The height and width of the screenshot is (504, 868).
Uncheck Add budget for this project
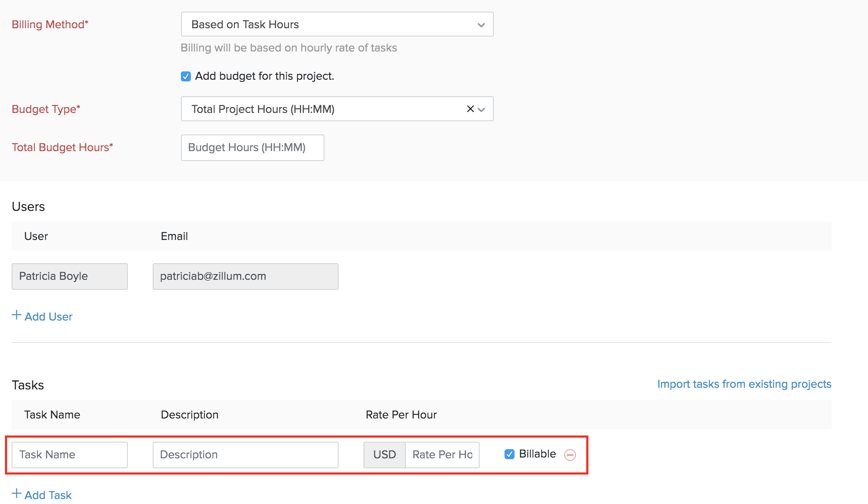click(186, 76)
